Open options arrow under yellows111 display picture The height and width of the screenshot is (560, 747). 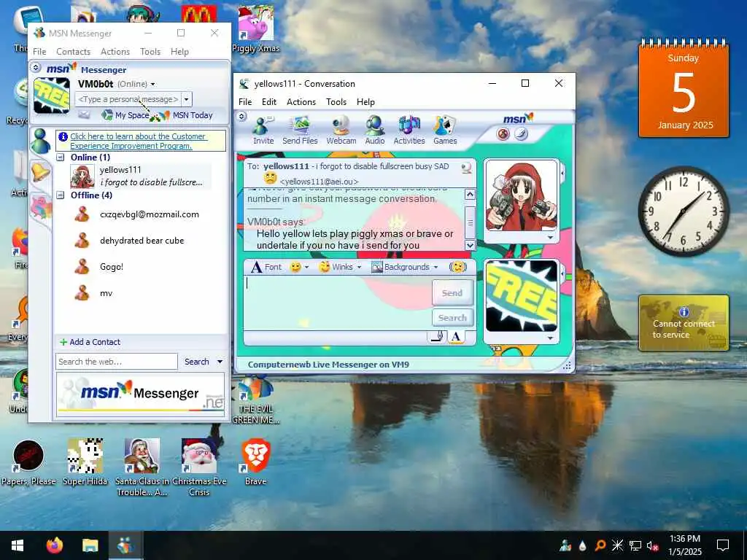[550, 237]
